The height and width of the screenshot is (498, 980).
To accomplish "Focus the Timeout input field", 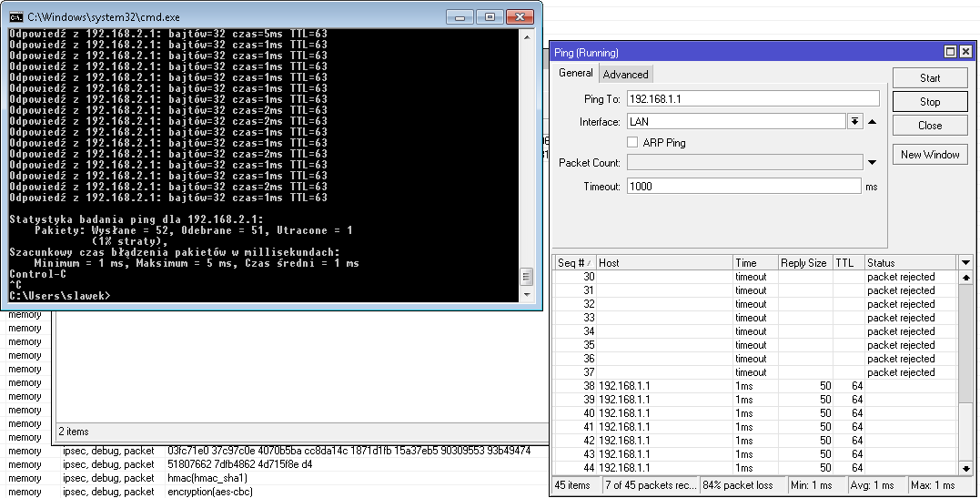I will click(743, 187).
